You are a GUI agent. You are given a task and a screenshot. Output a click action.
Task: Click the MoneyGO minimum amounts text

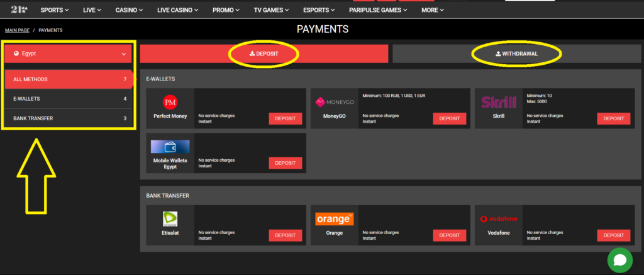pyautogui.click(x=394, y=96)
